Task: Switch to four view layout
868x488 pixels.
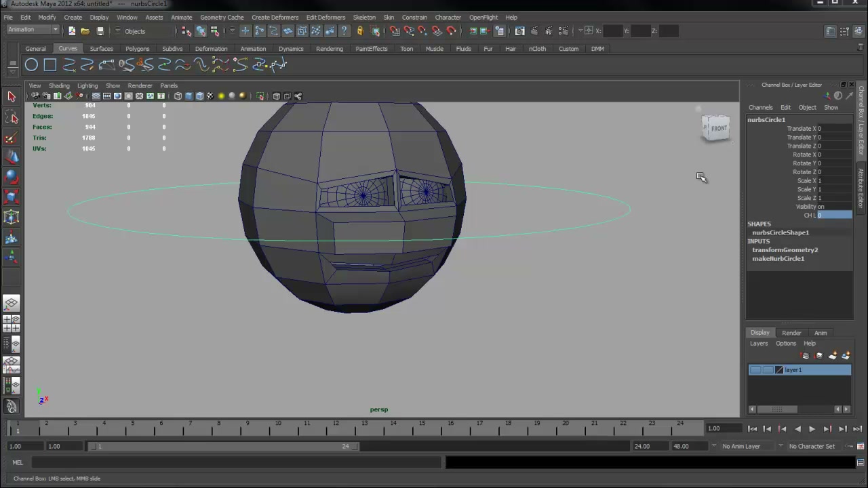Action: tap(11, 323)
